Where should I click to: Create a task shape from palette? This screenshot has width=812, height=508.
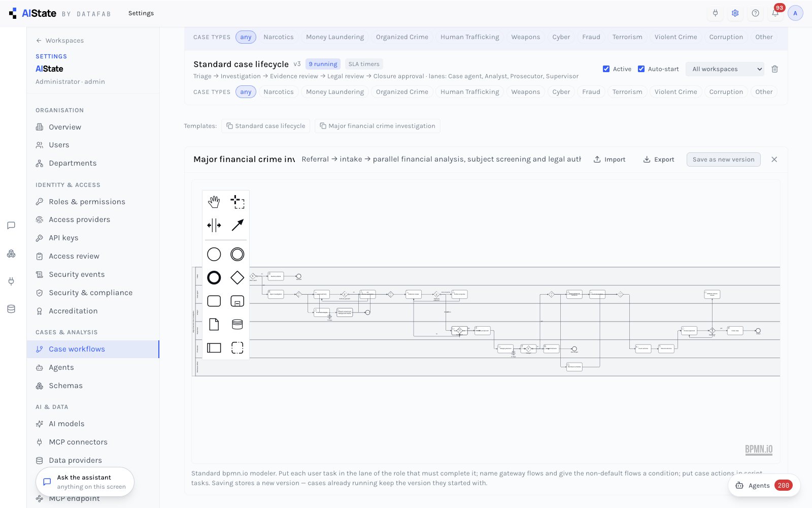pyautogui.click(x=214, y=301)
